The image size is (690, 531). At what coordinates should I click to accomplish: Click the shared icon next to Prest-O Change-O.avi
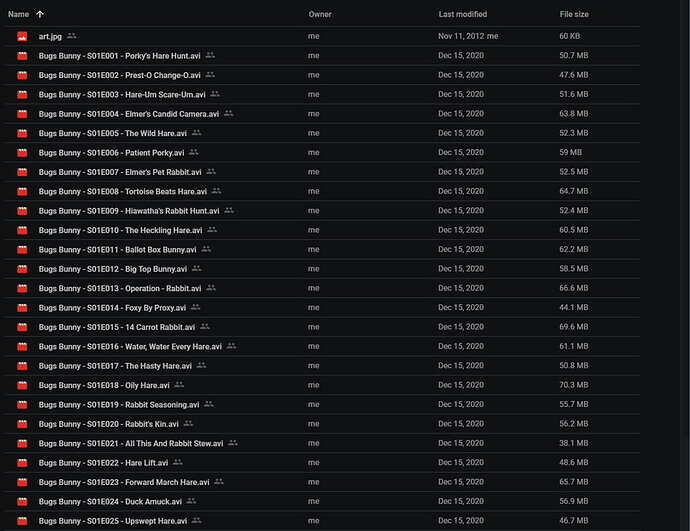point(210,75)
